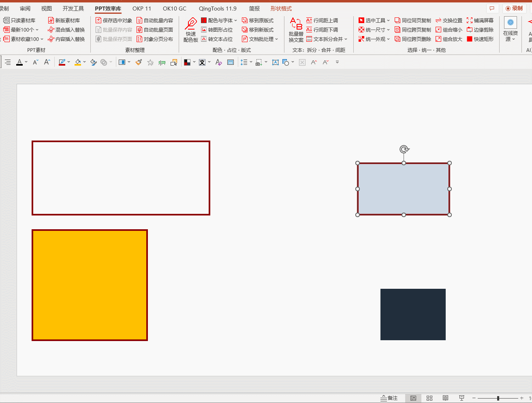Image resolution: width=532 pixels, height=403 pixels.
Task: Expand 素材收藏100 dropdown
Action: [x=42, y=39]
